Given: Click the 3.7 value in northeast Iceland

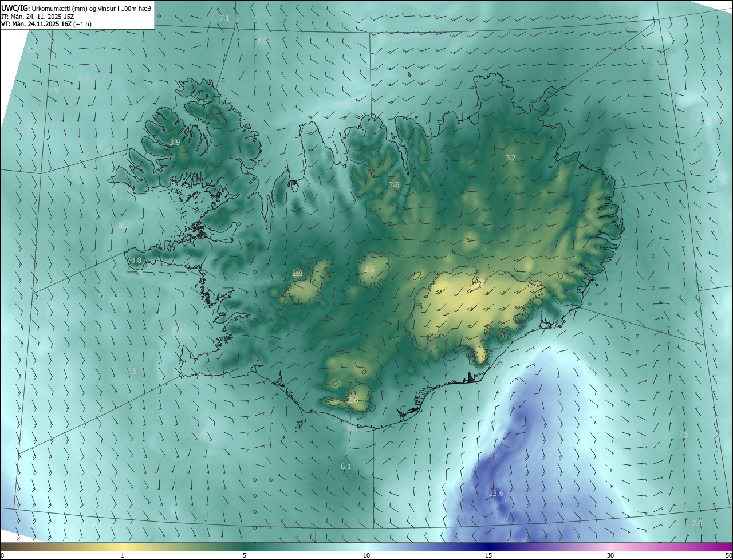Looking at the screenshot, I should click(511, 157).
